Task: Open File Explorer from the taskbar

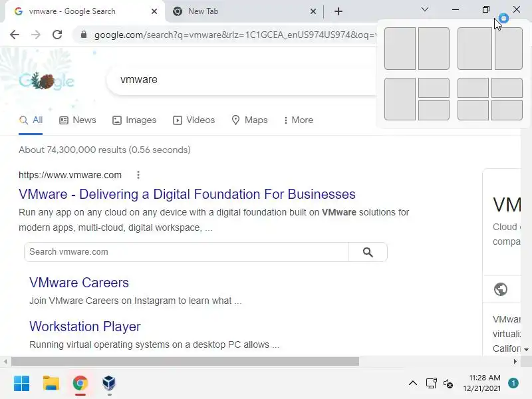Action: (x=51, y=384)
